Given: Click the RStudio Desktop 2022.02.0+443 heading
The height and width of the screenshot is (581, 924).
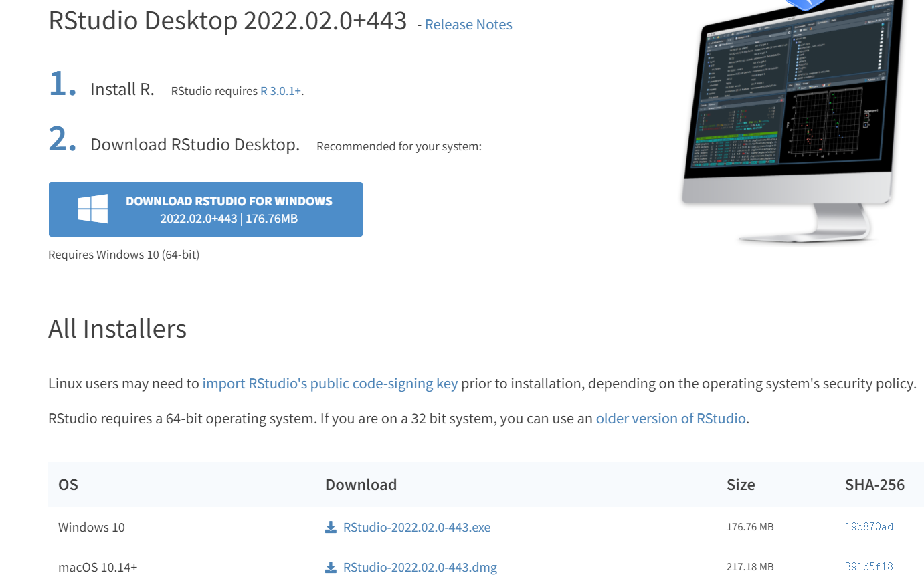Looking at the screenshot, I should [x=228, y=21].
